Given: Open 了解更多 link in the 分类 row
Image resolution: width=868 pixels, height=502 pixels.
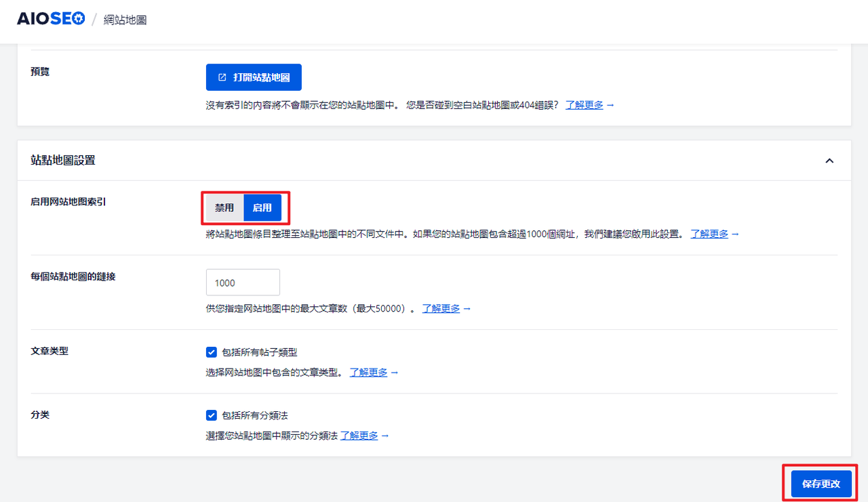Looking at the screenshot, I should click(x=359, y=436).
